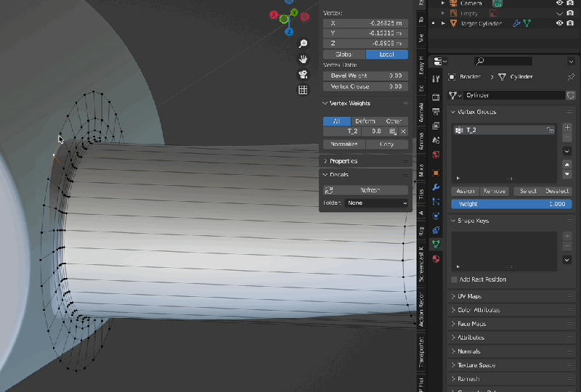Open the Screencast K sidebar tab
Viewport: 581px width, 392px height.
pyautogui.click(x=421, y=264)
